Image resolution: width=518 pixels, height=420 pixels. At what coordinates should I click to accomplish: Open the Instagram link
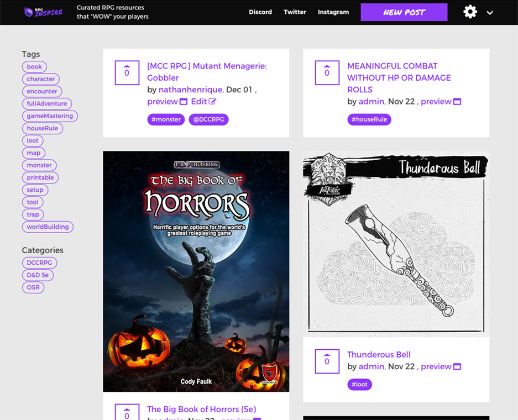coord(333,12)
